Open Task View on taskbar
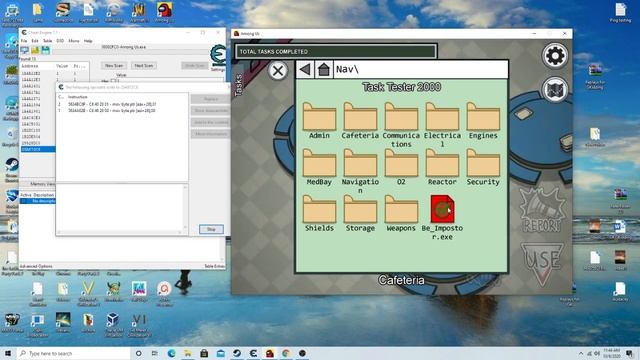 point(155,353)
